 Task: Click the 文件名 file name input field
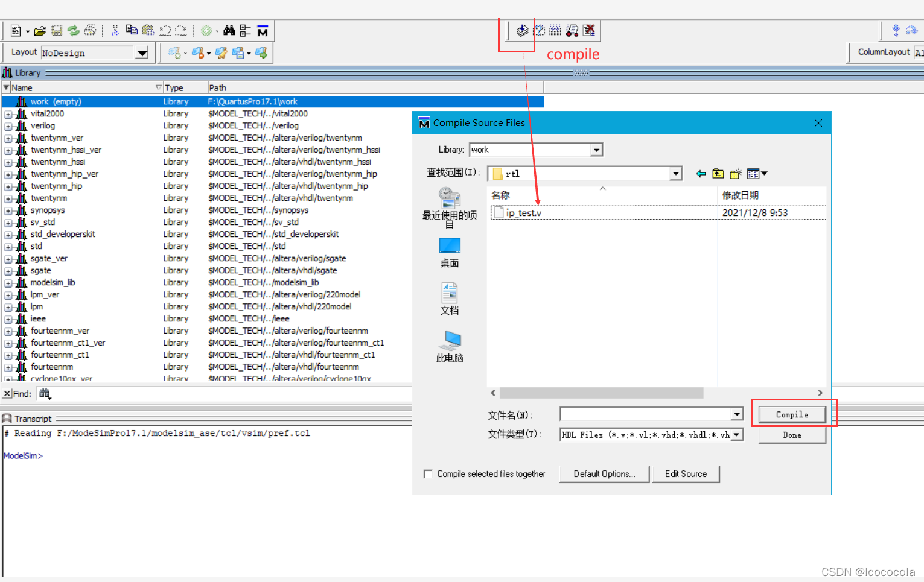click(645, 414)
